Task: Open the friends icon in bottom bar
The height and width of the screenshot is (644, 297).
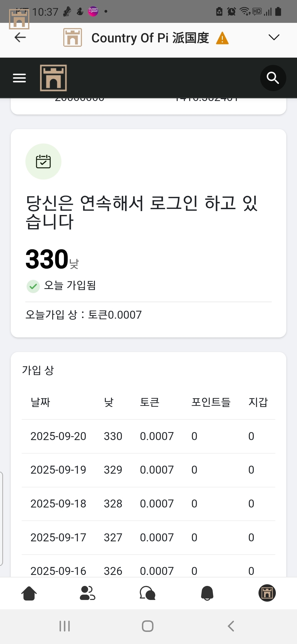Action: (87, 593)
